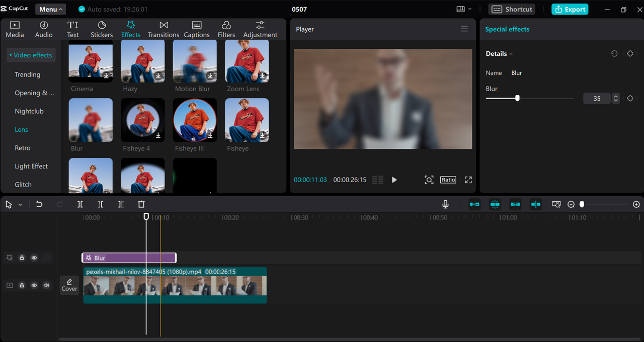Select the Zoom Lens effect thumbnail
644x342 pixels.
247,61
